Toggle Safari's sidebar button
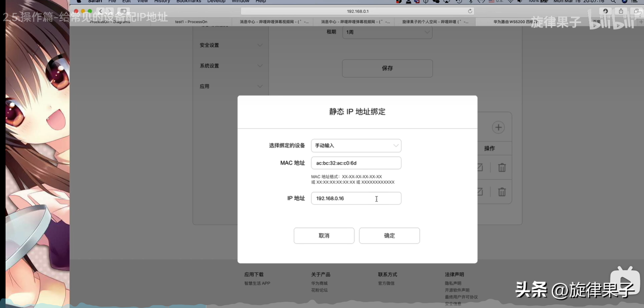Image resolution: width=644 pixels, height=308 pixels. click(x=124, y=11)
